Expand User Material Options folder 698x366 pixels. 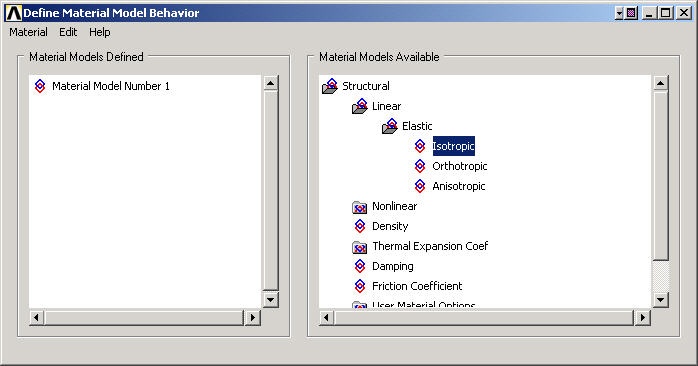coord(359,305)
